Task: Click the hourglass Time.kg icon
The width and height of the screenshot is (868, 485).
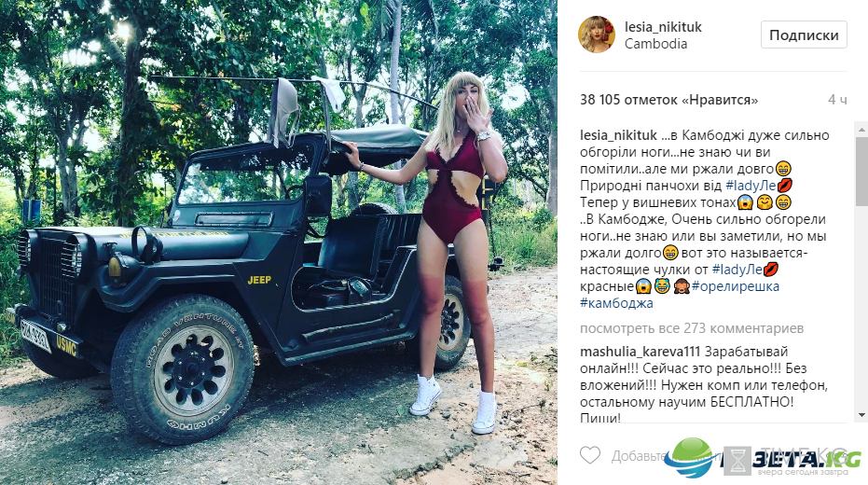Action: click(737, 461)
